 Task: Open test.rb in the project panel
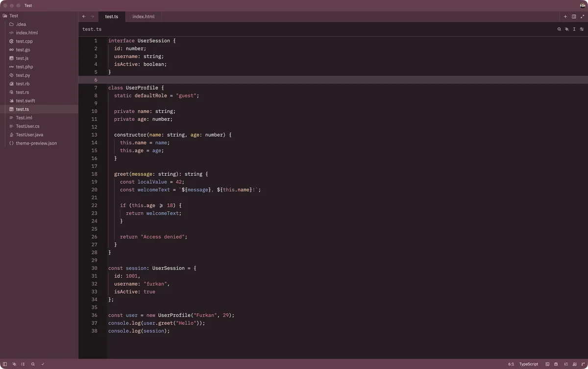coord(39,84)
